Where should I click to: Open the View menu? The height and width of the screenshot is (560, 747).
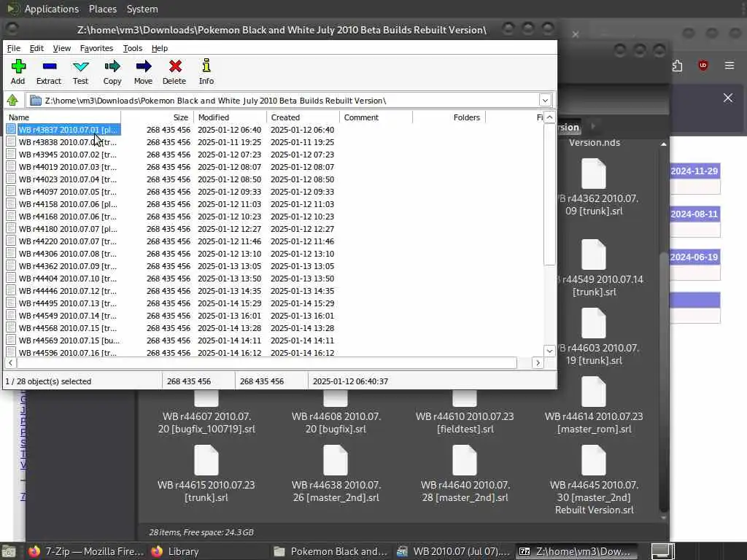61,48
